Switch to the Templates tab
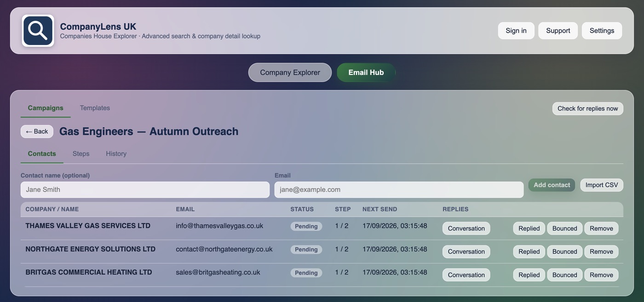 point(95,108)
